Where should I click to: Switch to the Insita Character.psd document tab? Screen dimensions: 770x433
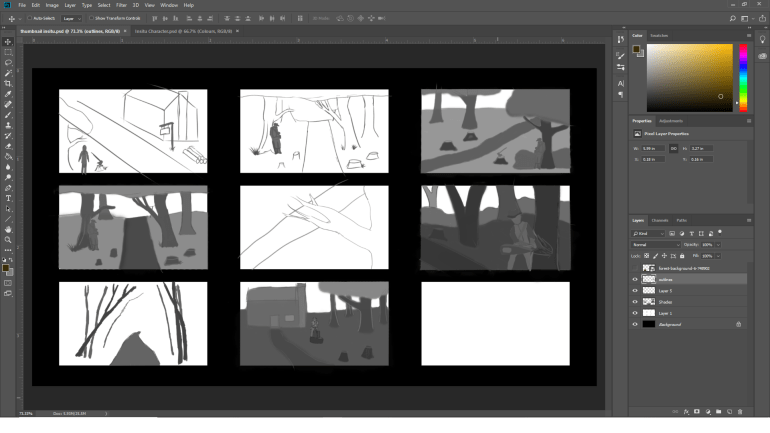click(183, 31)
